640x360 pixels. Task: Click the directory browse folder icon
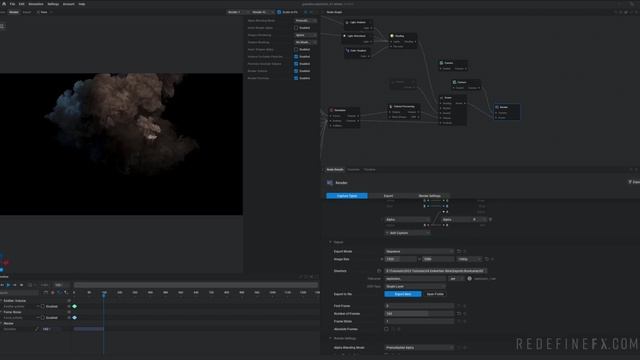click(x=379, y=271)
